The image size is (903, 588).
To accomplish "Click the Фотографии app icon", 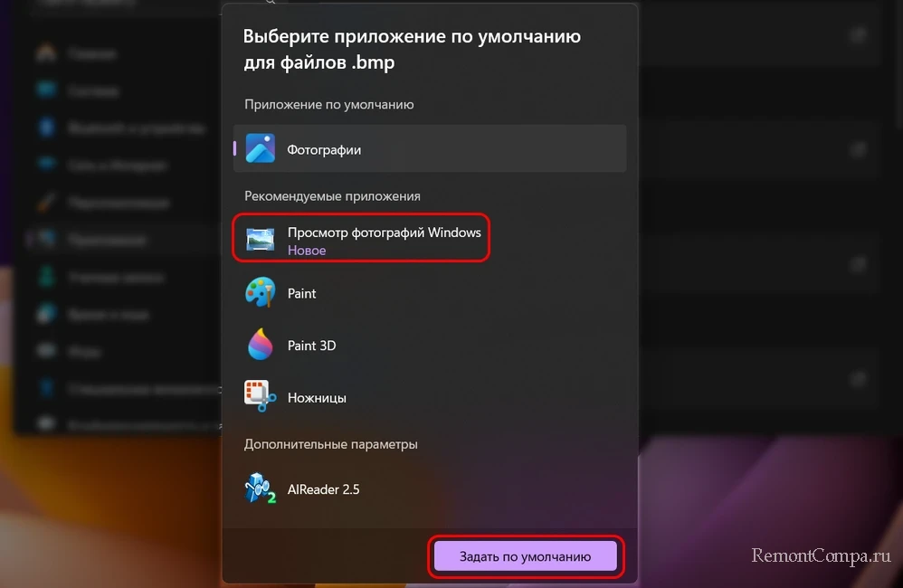I will click(261, 148).
